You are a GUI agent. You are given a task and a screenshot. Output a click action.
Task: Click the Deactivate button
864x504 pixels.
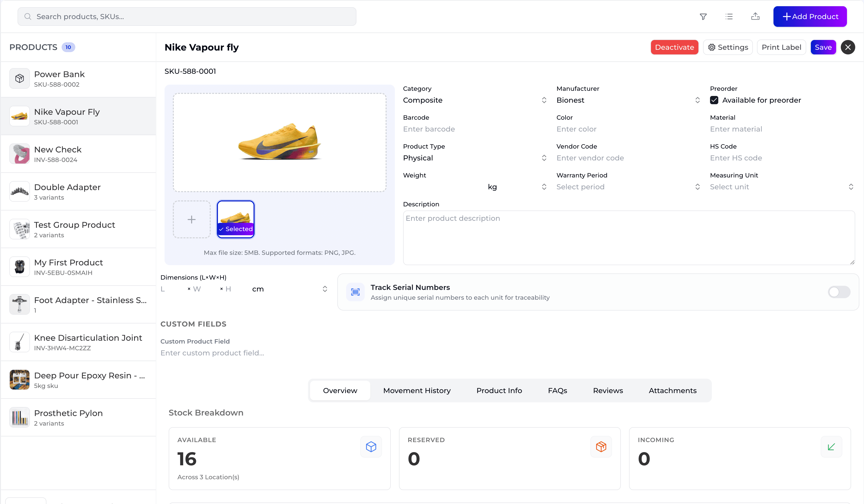[x=674, y=47]
